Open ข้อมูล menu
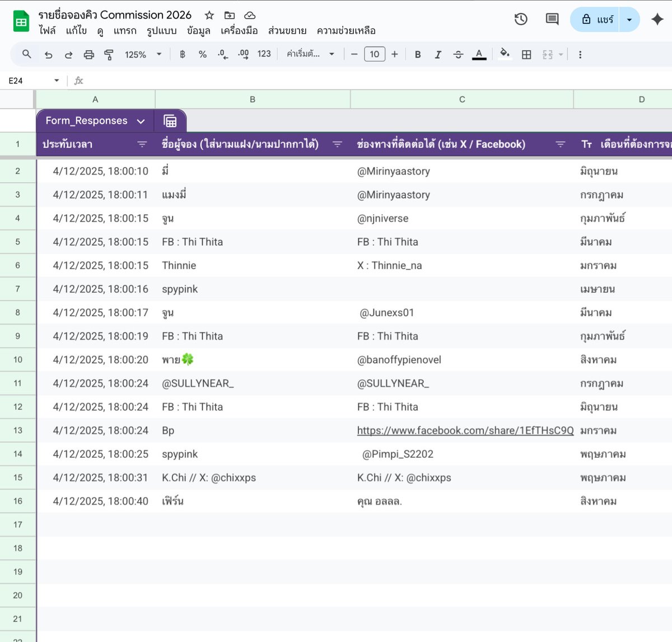 point(199,31)
